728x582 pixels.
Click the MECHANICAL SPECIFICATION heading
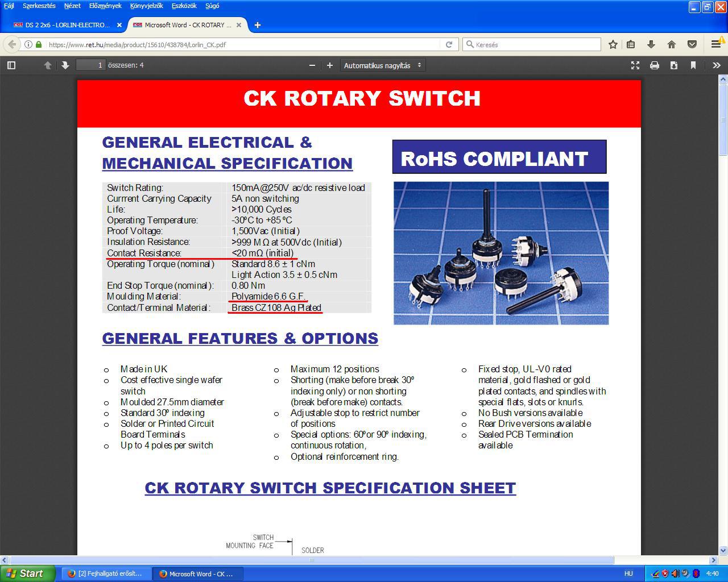227,163
